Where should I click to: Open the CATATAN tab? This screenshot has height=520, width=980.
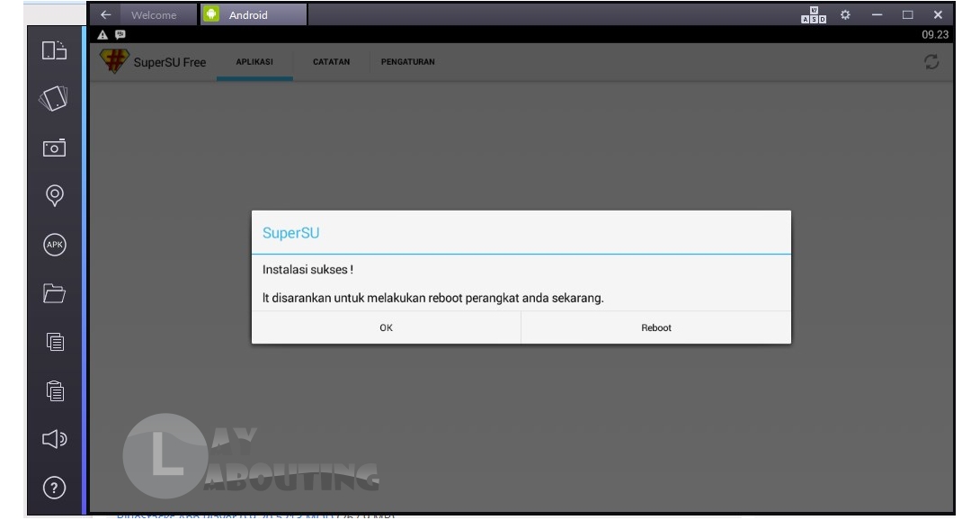coord(331,62)
